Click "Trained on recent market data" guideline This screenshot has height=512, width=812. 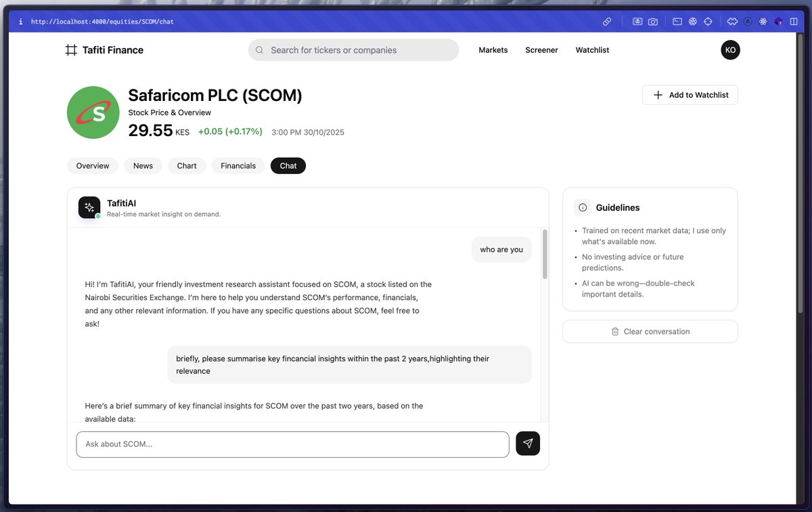point(654,236)
